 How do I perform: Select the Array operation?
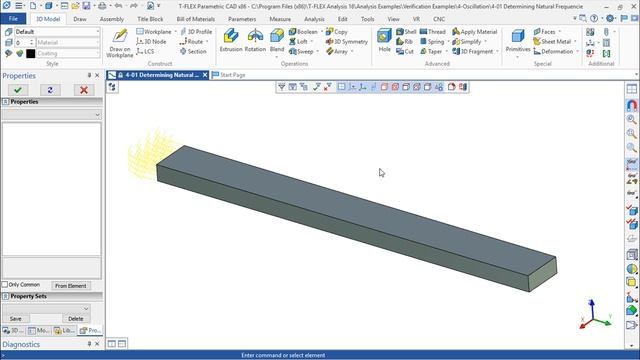pos(337,51)
